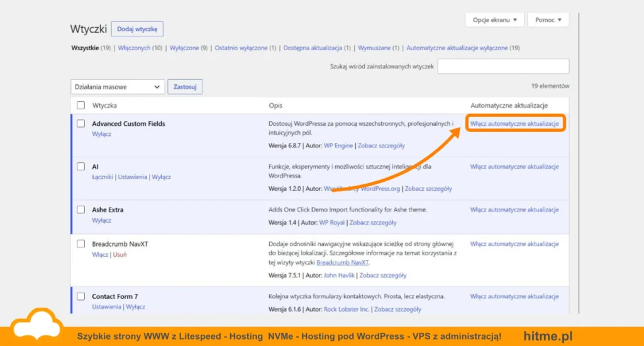The height and width of the screenshot is (346, 644).
Task: Click the Wtyczka column header
Action: point(104,105)
